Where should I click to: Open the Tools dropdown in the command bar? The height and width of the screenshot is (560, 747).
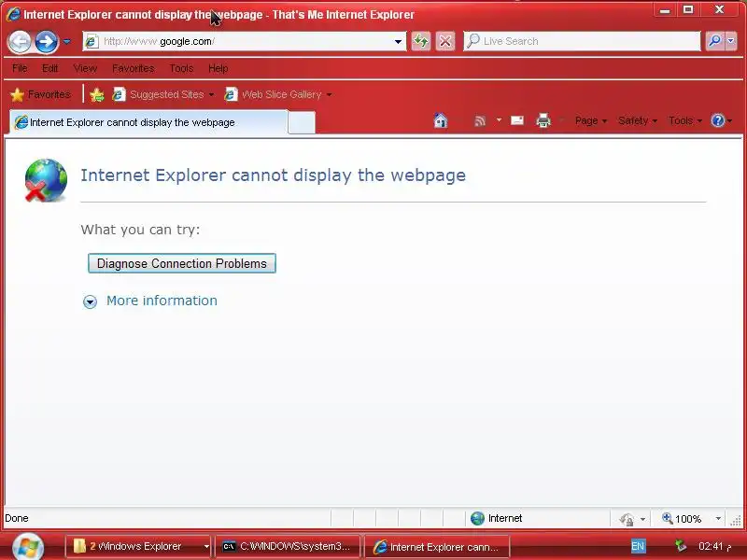[x=685, y=120]
